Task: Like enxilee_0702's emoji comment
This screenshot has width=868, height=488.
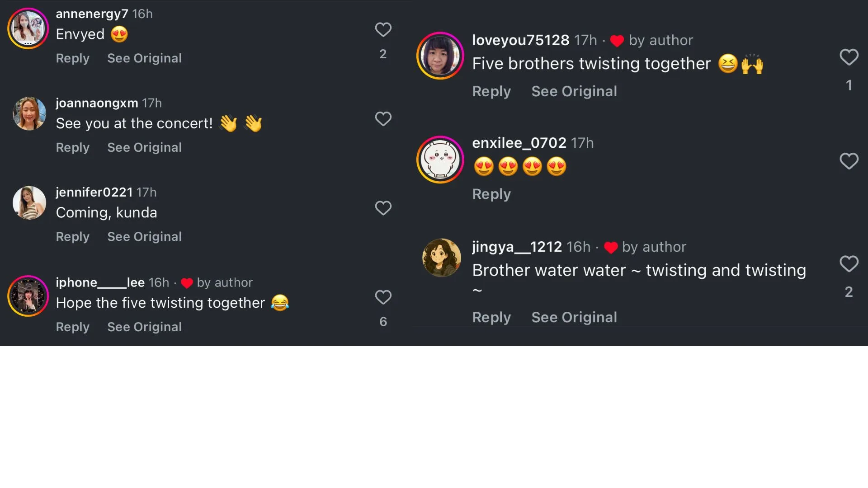Action: (849, 161)
